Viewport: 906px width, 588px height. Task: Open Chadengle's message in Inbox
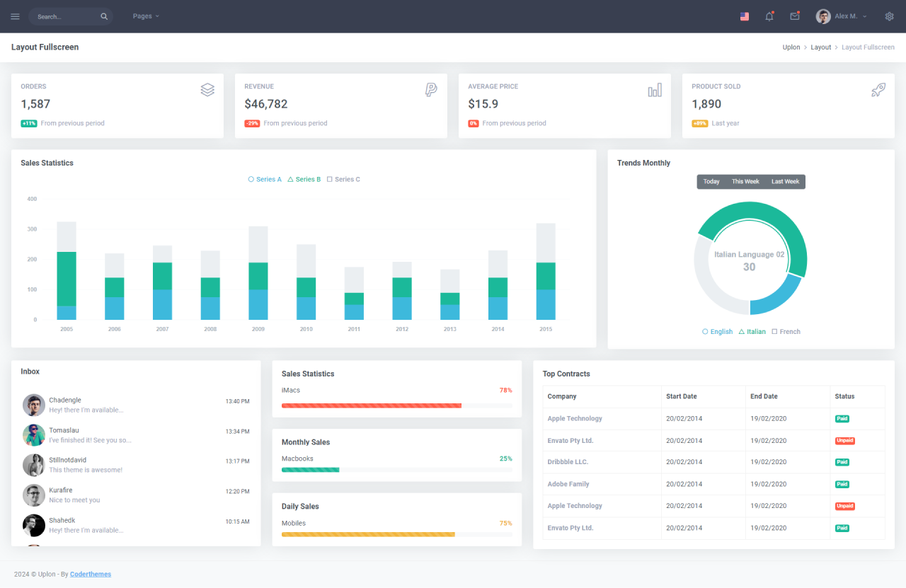click(86, 410)
